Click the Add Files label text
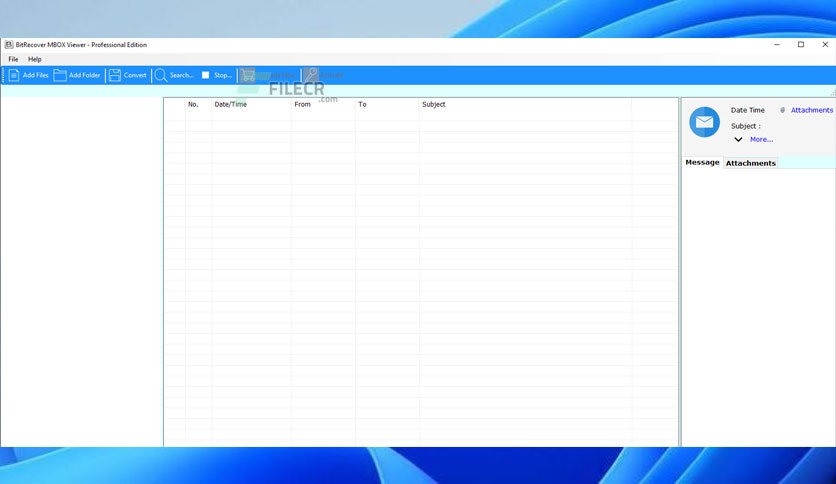 tap(36, 75)
